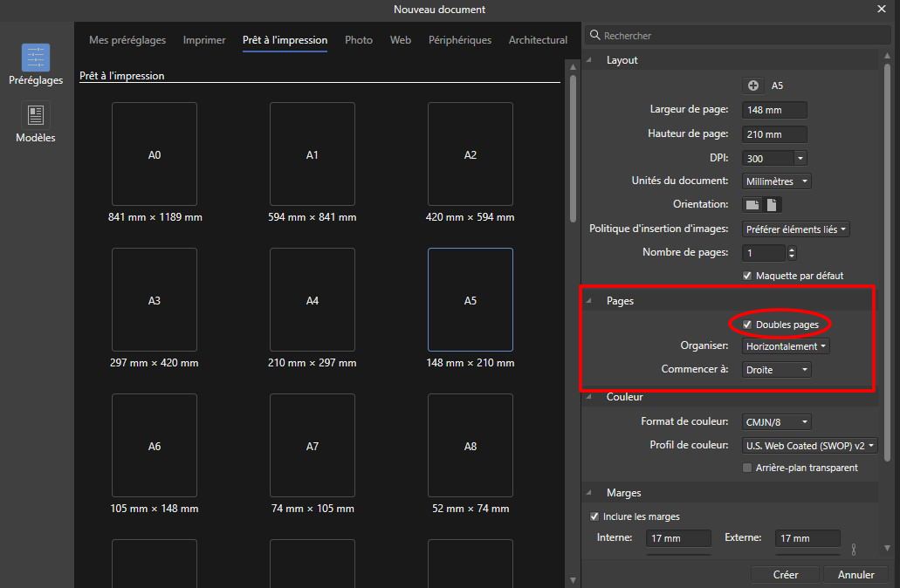
Task: Switch to Photo tab
Action: [x=359, y=40]
